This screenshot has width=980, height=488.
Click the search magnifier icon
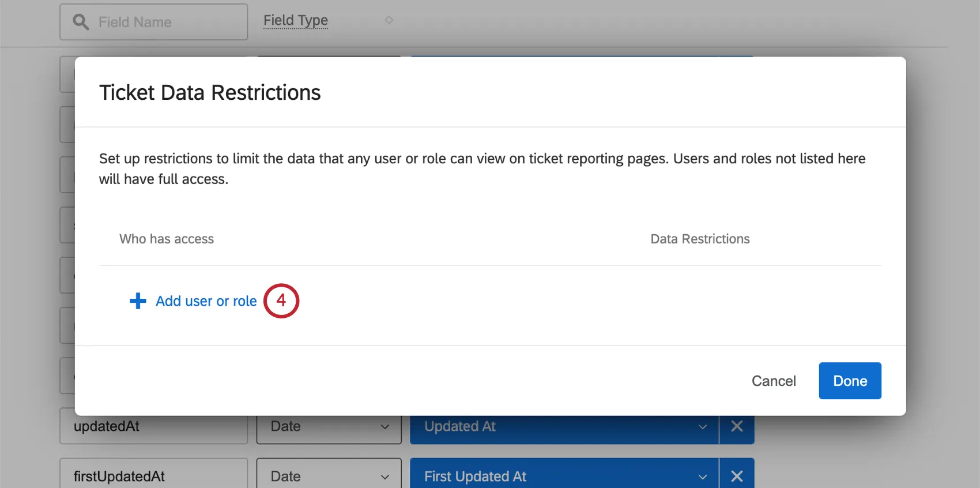click(x=81, y=22)
